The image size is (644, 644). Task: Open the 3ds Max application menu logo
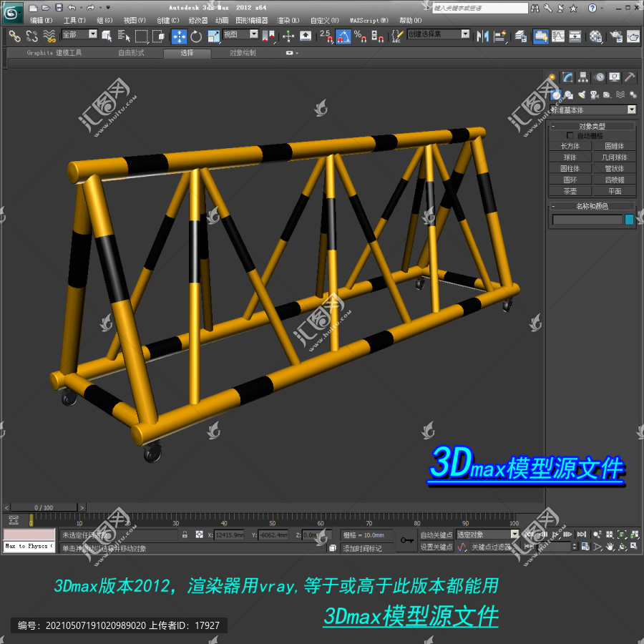pyautogui.click(x=11, y=13)
